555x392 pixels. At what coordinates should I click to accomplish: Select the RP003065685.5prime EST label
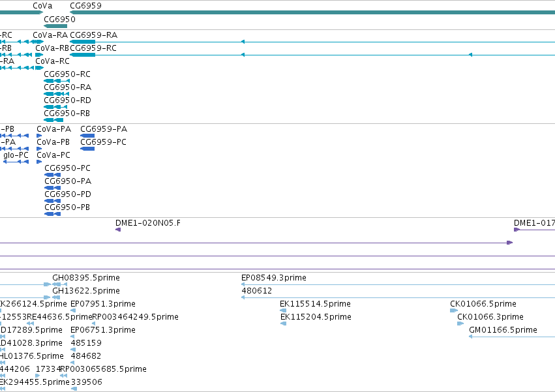coord(103,370)
